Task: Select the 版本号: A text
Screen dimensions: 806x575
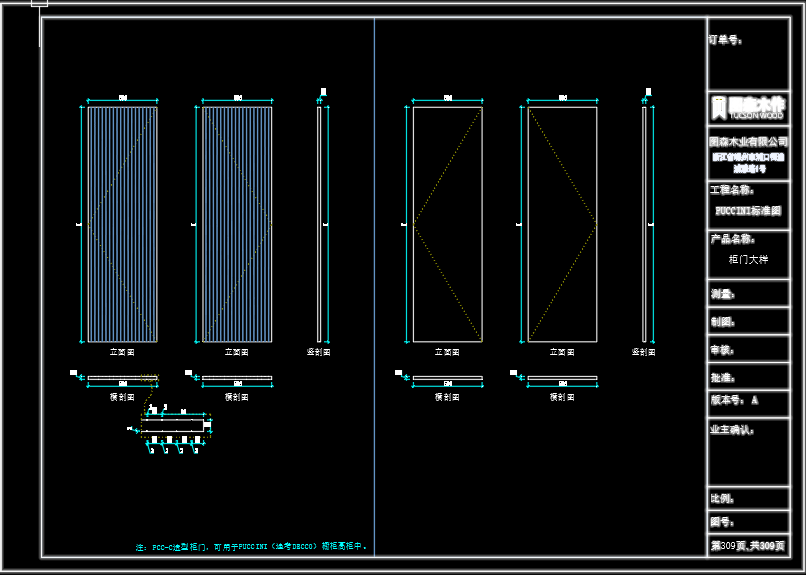Action: pos(734,400)
